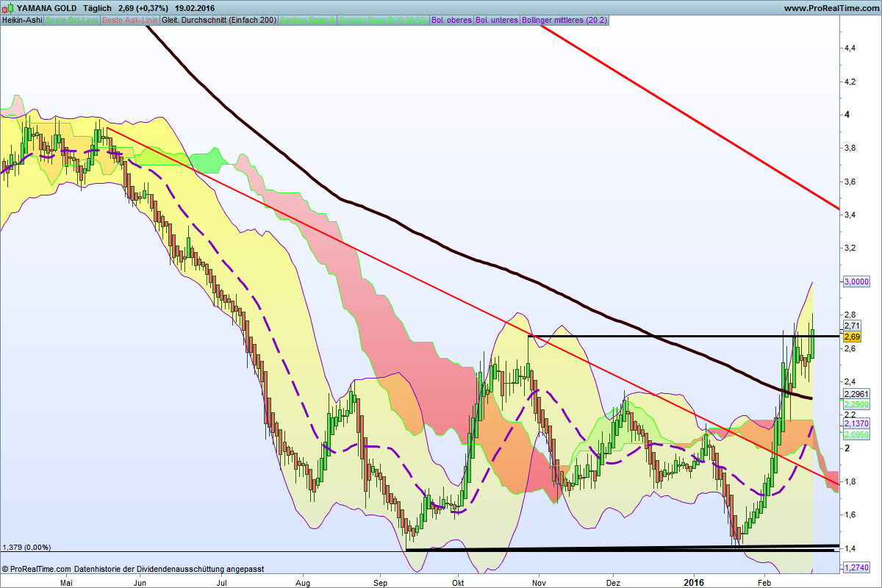This screenshot has height=588, width=882.
Task: Select the Heikin-Ashi indicator label
Action: click(21, 20)
